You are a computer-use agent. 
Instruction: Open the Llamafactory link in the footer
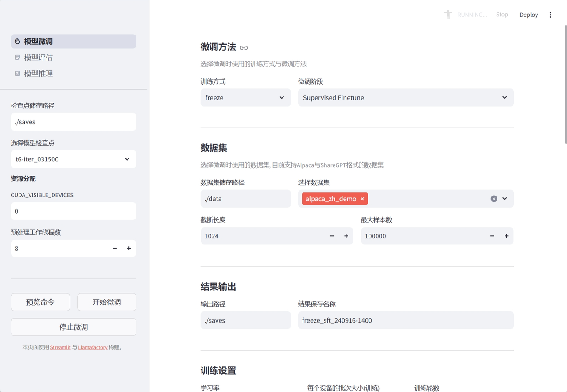tap(93, 348)
